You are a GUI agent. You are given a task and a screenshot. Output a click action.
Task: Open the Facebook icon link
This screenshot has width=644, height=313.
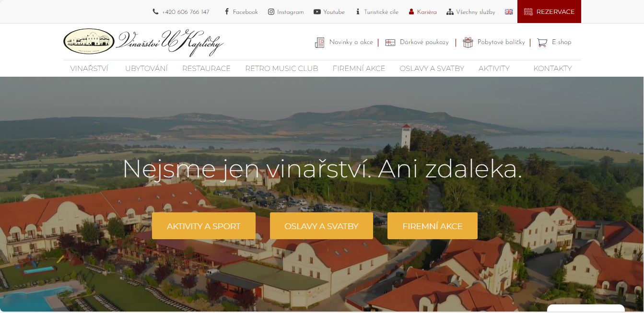(227, 12)
